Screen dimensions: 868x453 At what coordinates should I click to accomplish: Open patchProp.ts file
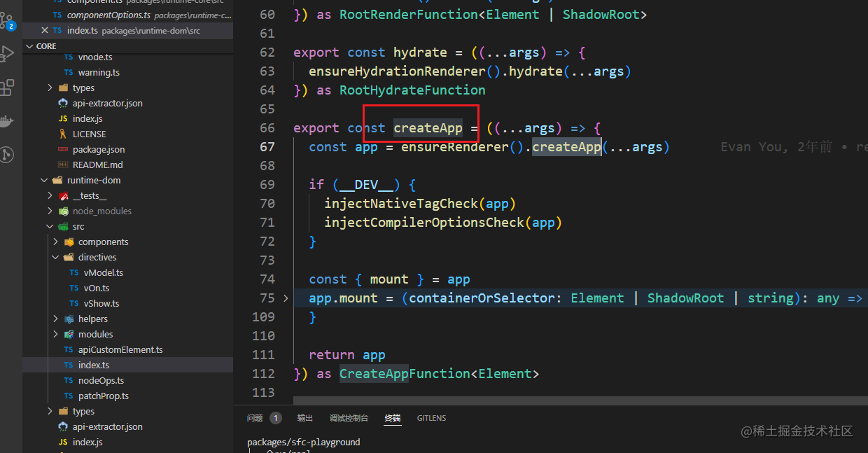[104, 396]
